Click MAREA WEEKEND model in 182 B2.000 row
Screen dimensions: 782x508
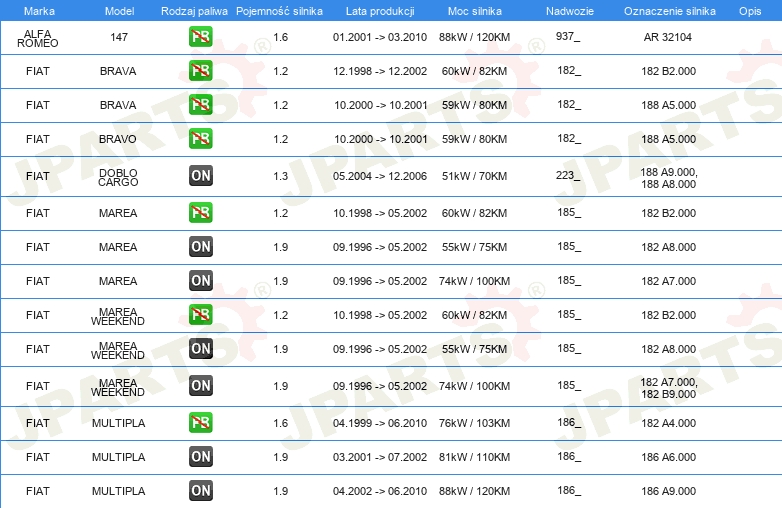[118, 317]
